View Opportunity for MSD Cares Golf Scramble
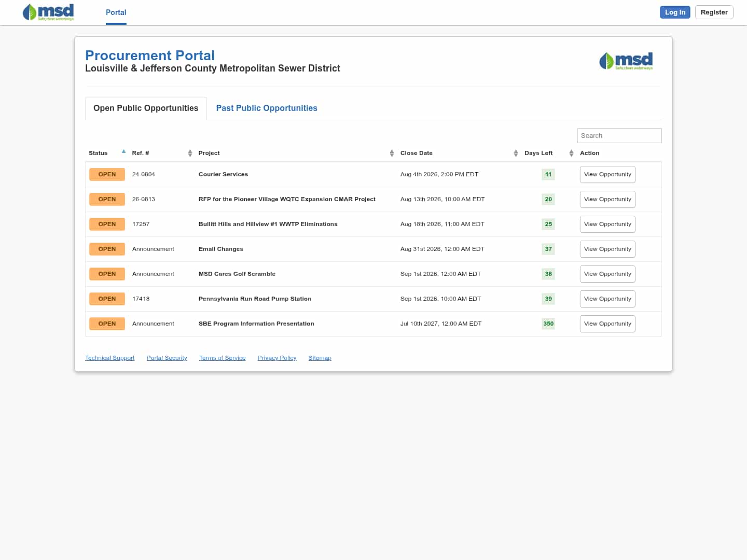This screenshot has height=560, width=747. (607, 274)
